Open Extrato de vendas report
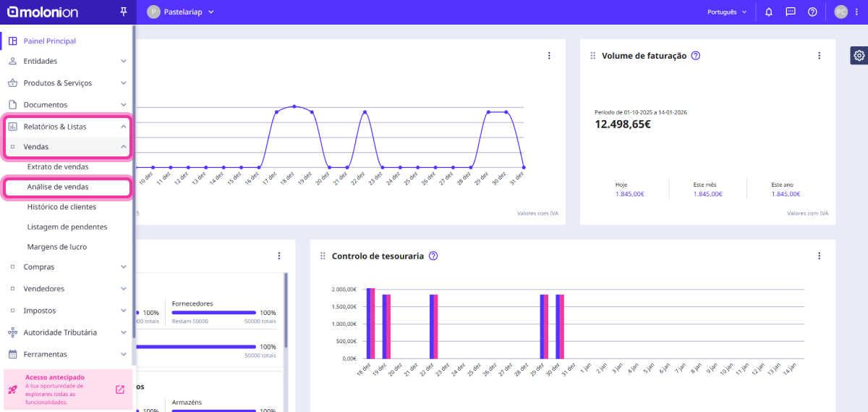Viewport: 868px width, 412px height. pos(58,167)
